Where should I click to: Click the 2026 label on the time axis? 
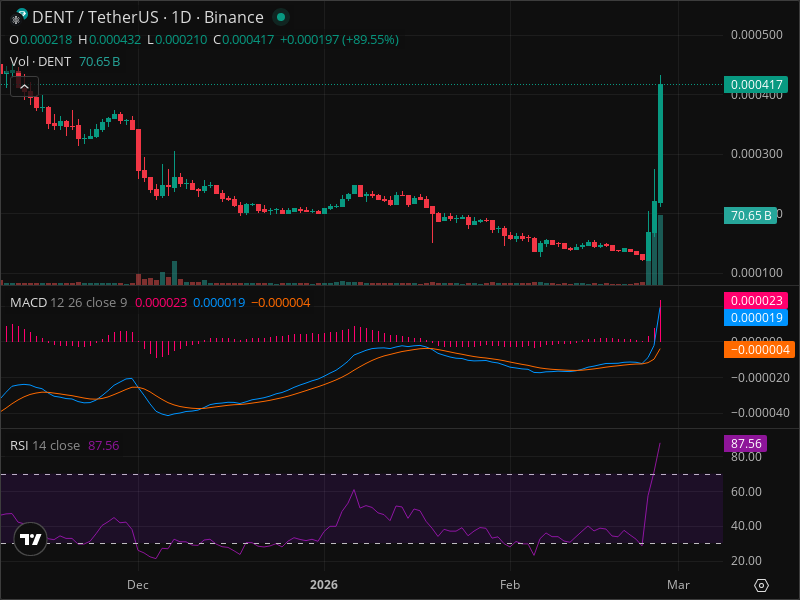324,585
